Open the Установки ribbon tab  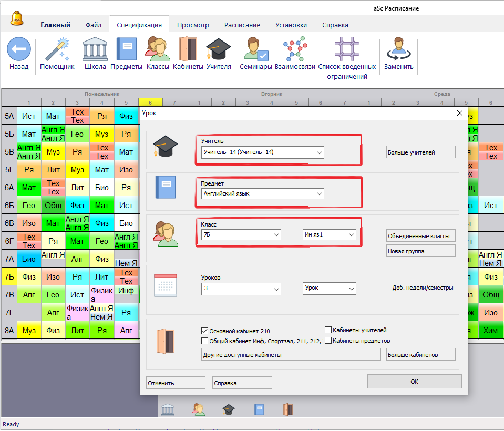tap(291, 25)
